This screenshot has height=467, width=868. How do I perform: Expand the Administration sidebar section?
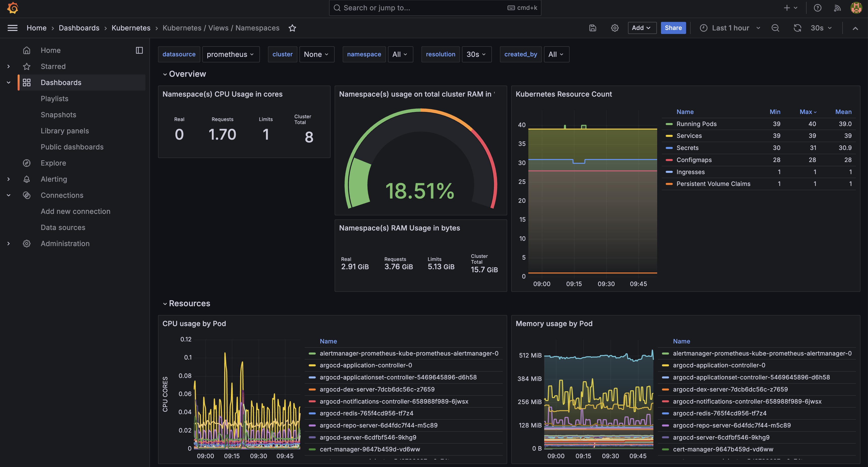point(9,244)
